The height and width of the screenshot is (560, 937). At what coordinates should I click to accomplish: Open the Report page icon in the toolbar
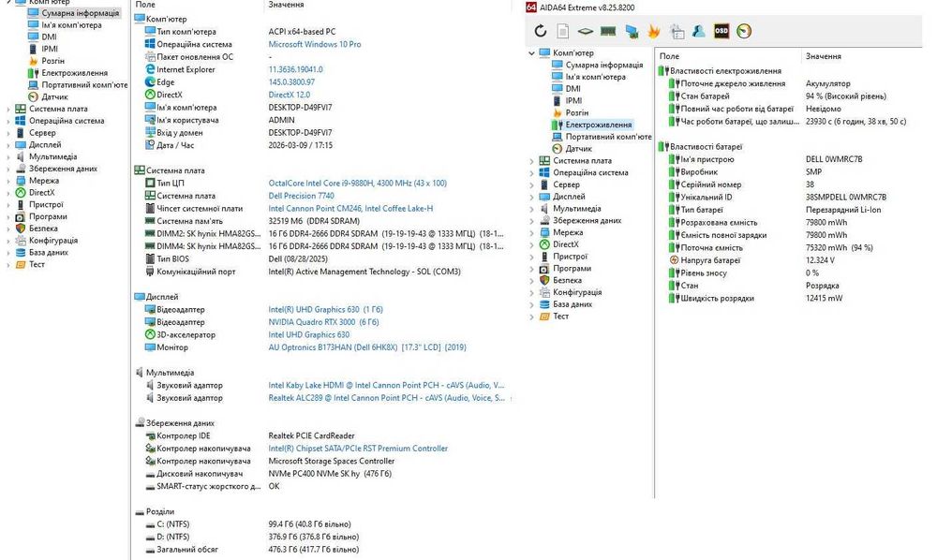(x=562, y=31)
